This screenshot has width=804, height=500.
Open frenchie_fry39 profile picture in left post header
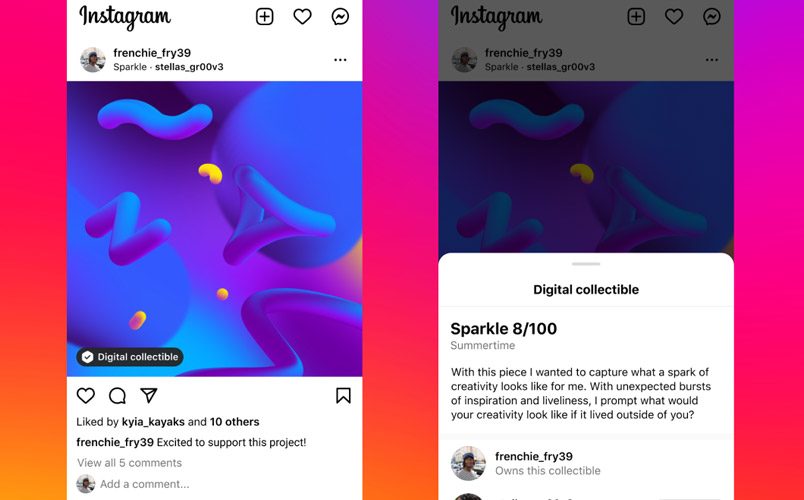[x=93, y=60]
